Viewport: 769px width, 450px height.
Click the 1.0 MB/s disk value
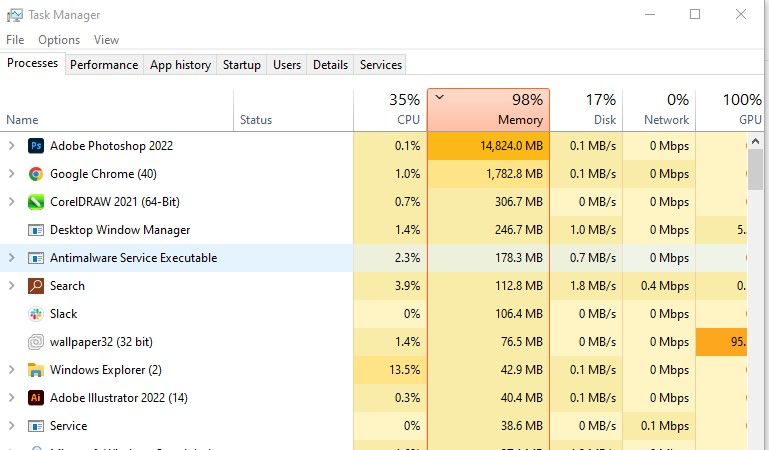(592, 230)
